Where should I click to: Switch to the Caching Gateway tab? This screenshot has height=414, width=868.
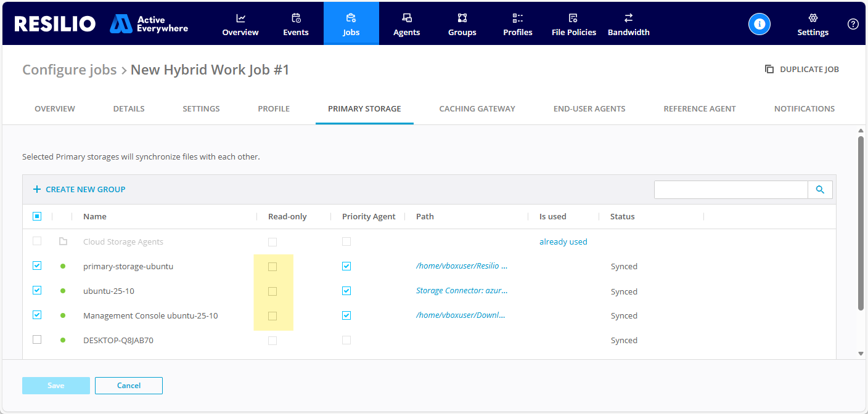click(477, 108)
